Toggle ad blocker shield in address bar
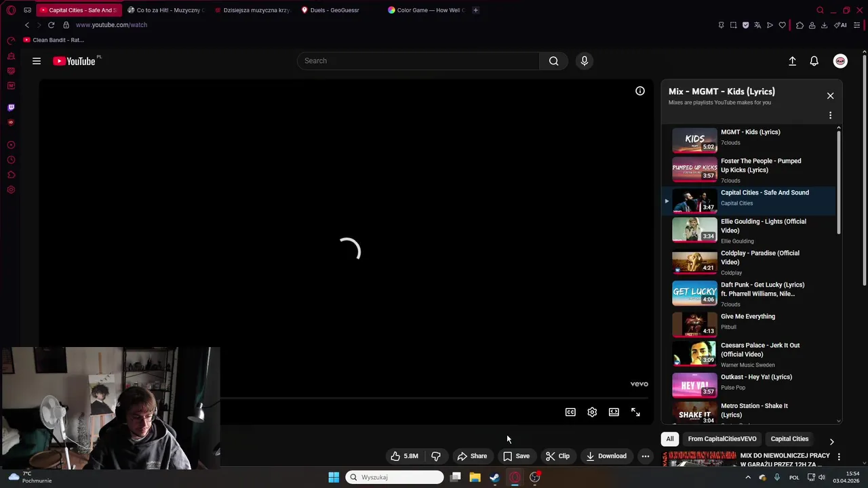 tap(745, 25)
